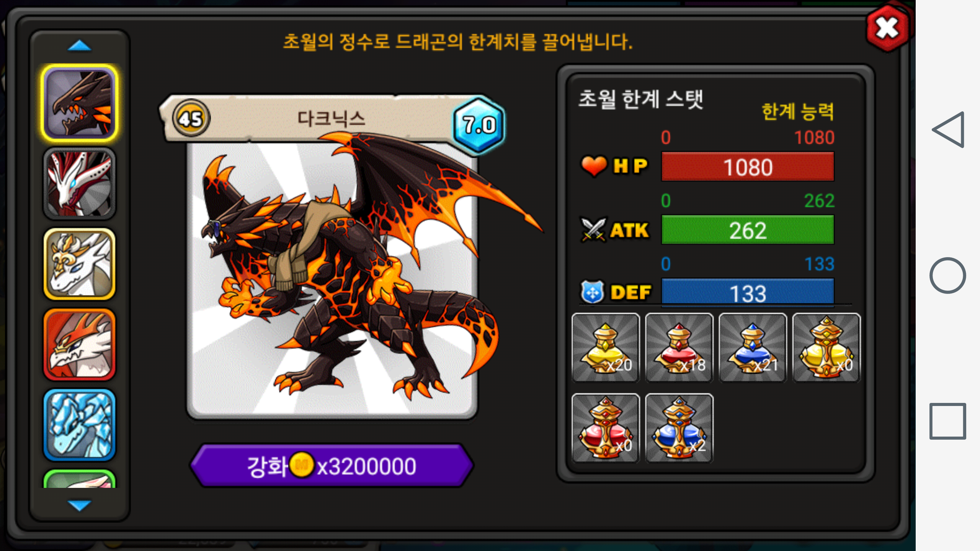This screenshot has width=980, height=551.
Task: Choose the ice crystal dragon portrait
Action: click(80, 425)
